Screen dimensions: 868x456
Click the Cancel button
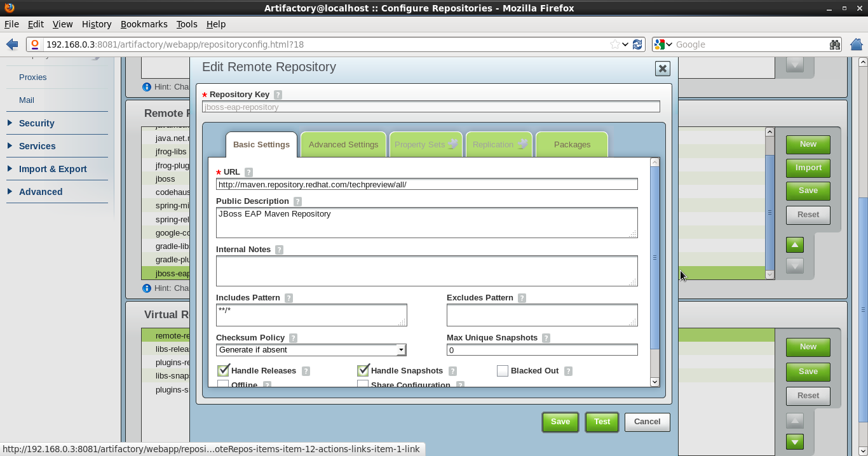[x=647, y=422]
